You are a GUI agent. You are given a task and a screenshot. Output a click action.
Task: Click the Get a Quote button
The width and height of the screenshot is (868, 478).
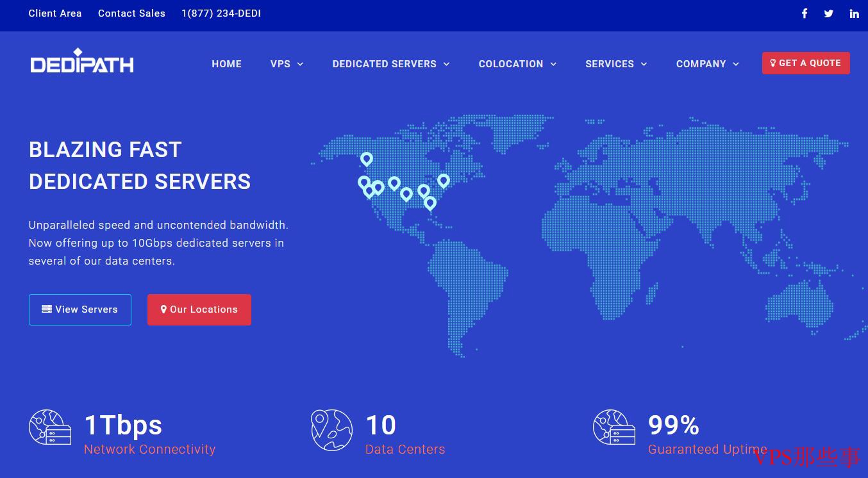pos(806,63)
